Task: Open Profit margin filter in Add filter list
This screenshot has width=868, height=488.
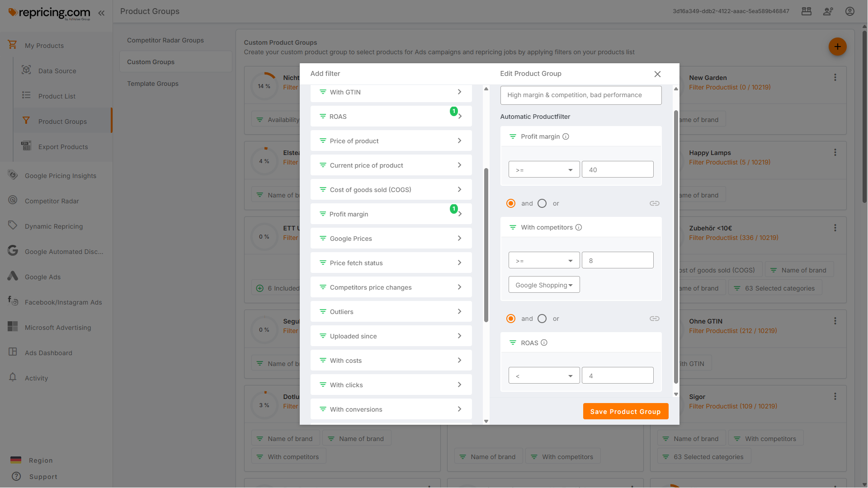Action: coord(391,214)
